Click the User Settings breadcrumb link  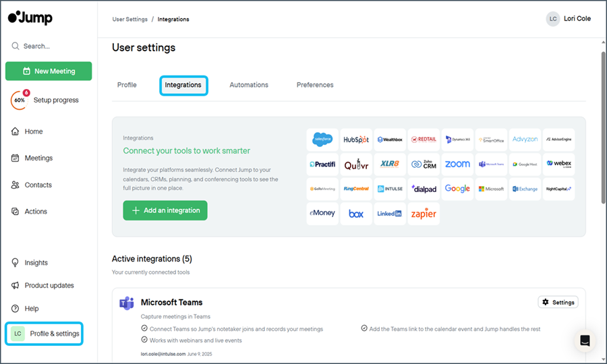pyautogui.click(x=130, y=20)
